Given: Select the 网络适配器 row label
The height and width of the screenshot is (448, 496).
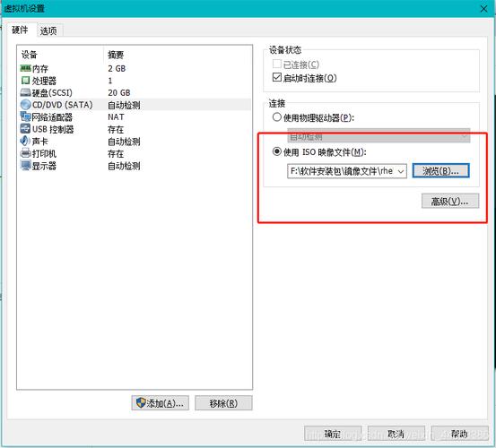Looking at the screenshot, I should 52,117.
